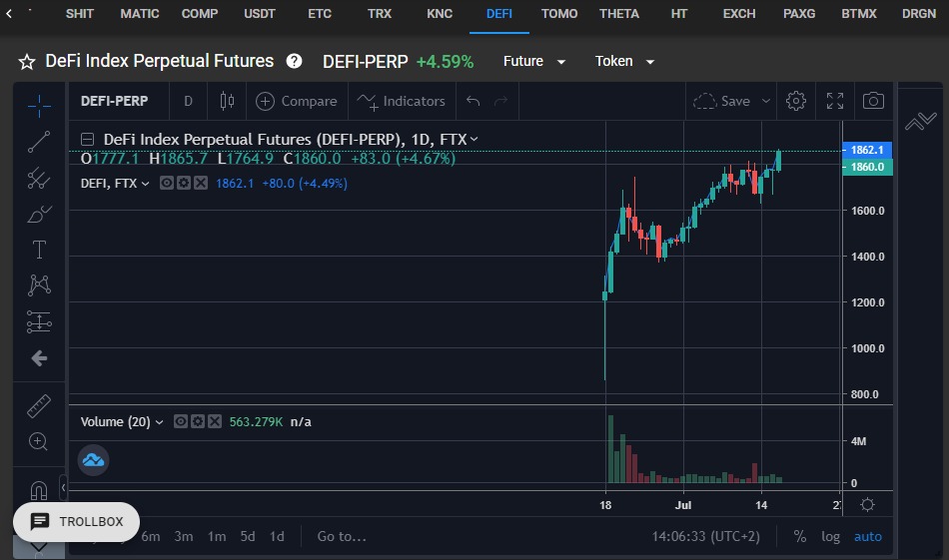The height and width of the screenshot is (560, 949).
Task: Select the trend line drawing tool
Action: point(39,142)
